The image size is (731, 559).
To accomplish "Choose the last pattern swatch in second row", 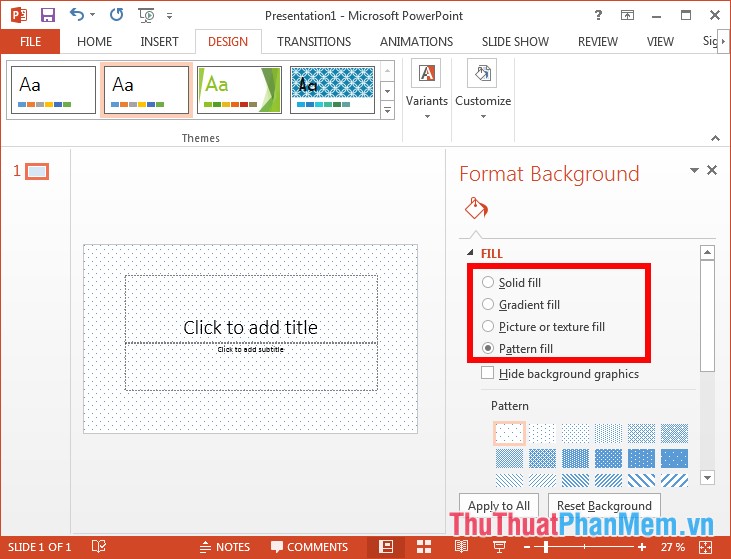I will click(x=674, y=458).
